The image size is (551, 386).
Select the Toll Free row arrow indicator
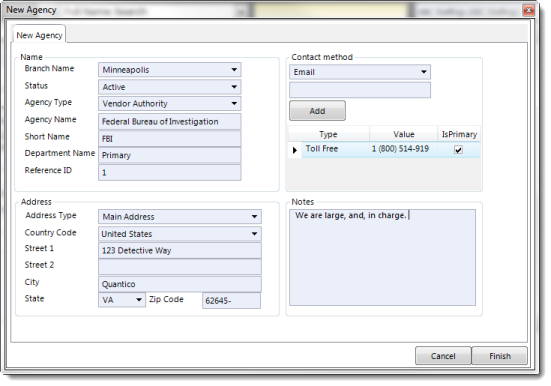(x=295, y=150)
